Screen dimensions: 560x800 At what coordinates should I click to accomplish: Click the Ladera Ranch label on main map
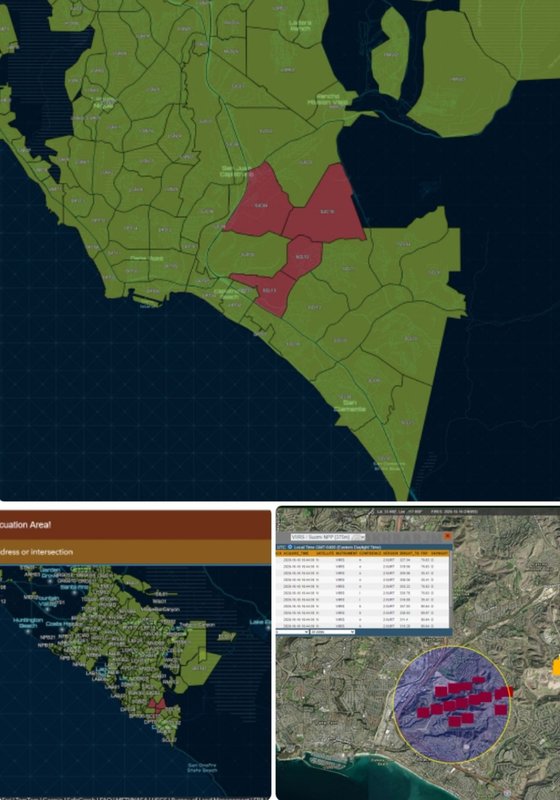(x=300, y=26)
